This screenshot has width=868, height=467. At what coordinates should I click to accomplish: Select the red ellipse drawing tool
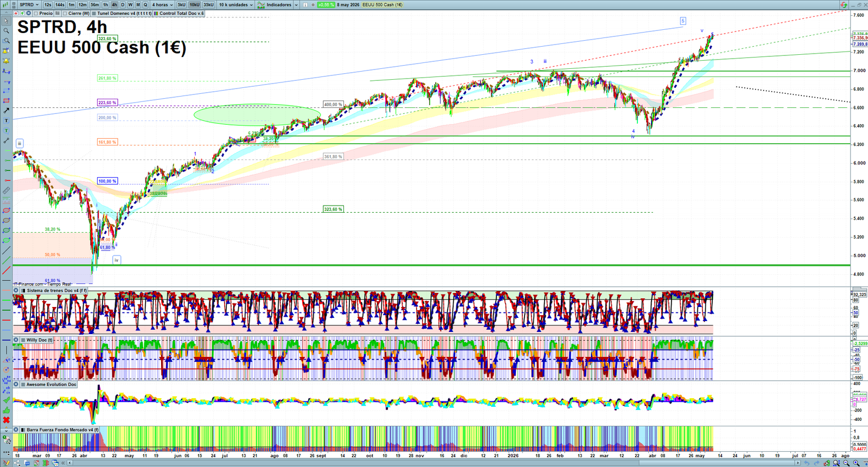7,210
